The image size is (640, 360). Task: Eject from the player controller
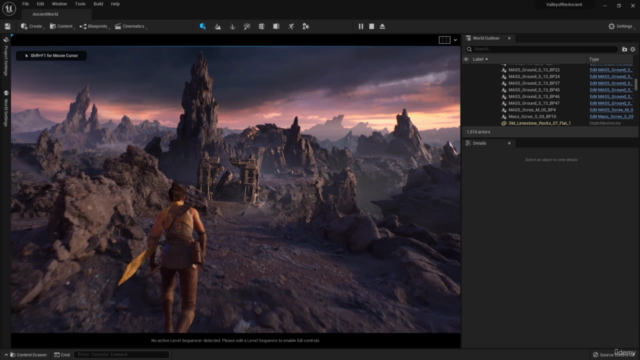click(382, 27)
